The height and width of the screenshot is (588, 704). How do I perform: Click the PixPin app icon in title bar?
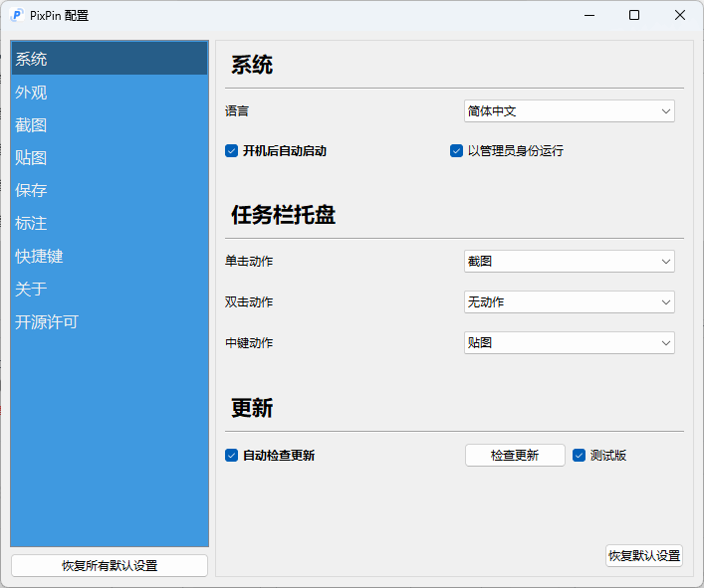(17, 15)
